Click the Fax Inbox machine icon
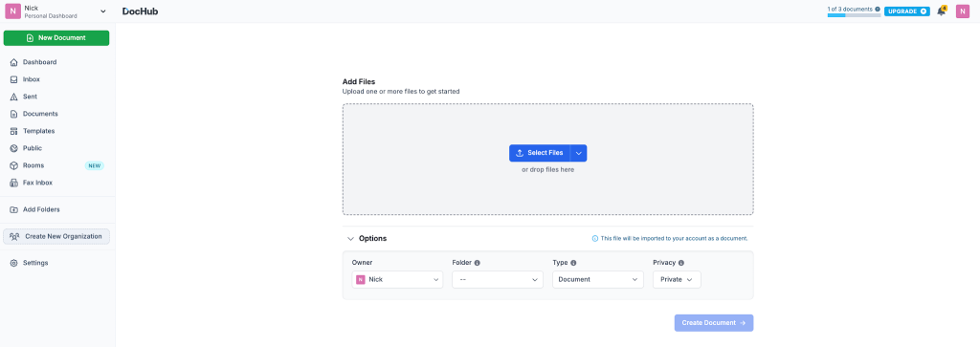The width and height of the screenshot is (980, 347). coord(13,183)
